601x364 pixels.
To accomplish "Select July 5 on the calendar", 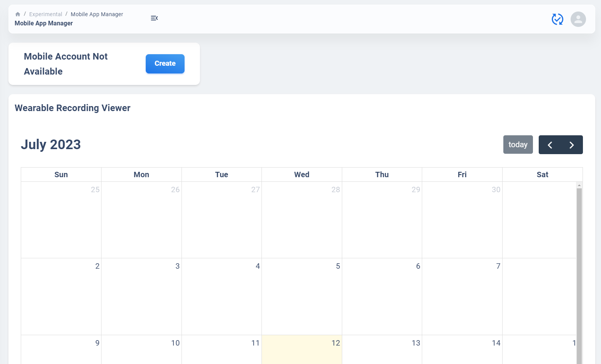I will tap(302, 296).
